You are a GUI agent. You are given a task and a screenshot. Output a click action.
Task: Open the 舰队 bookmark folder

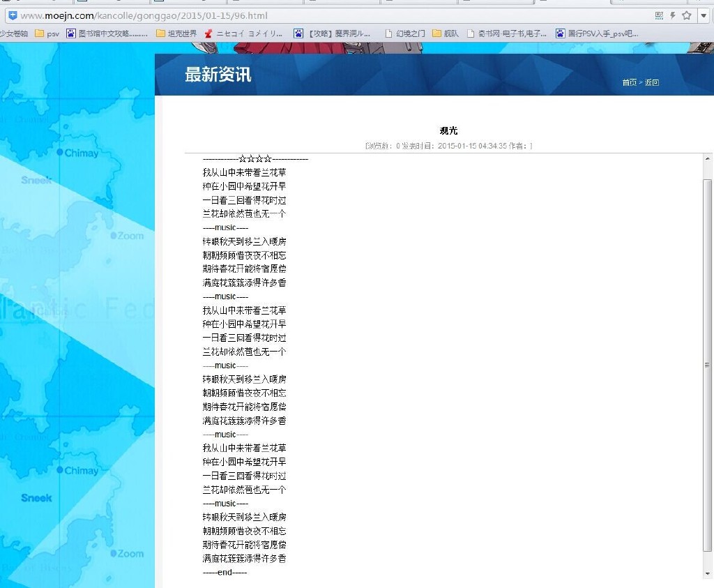click(x=446, y=33)
